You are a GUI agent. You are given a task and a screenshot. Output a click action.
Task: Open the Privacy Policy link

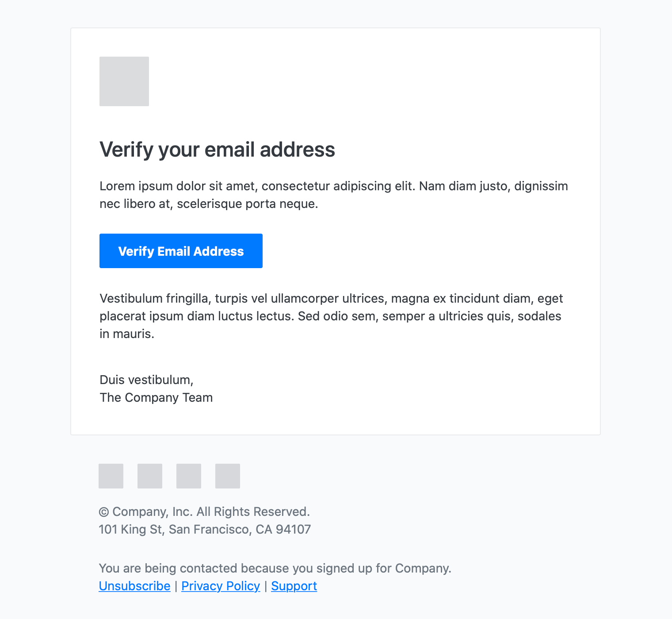(221, 586)
